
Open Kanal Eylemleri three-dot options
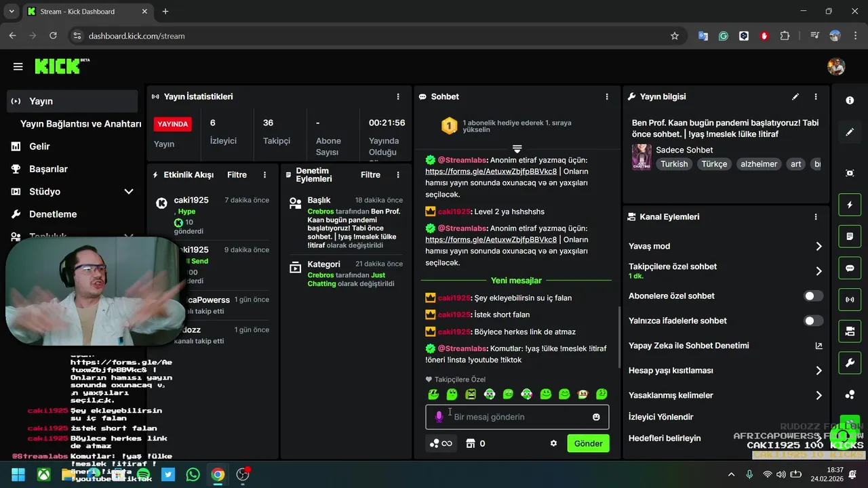click(816, 217)
